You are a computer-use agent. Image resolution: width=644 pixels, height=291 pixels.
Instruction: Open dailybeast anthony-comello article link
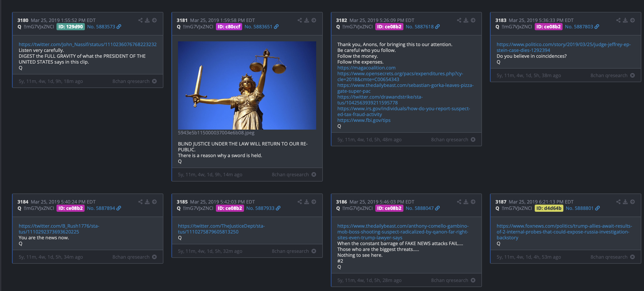click(403, 232)
